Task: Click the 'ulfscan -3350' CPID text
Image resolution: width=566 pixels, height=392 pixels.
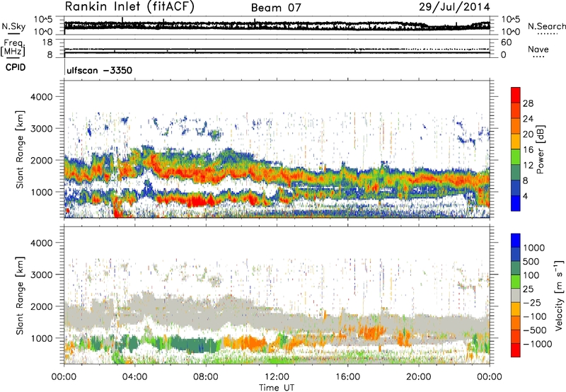Action: (99, 70)
